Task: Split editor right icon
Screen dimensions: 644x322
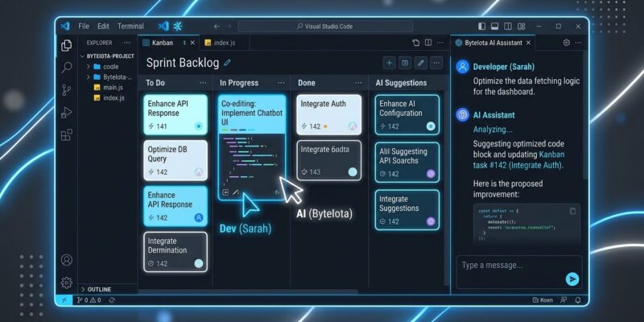Action: tap(428, 43)
